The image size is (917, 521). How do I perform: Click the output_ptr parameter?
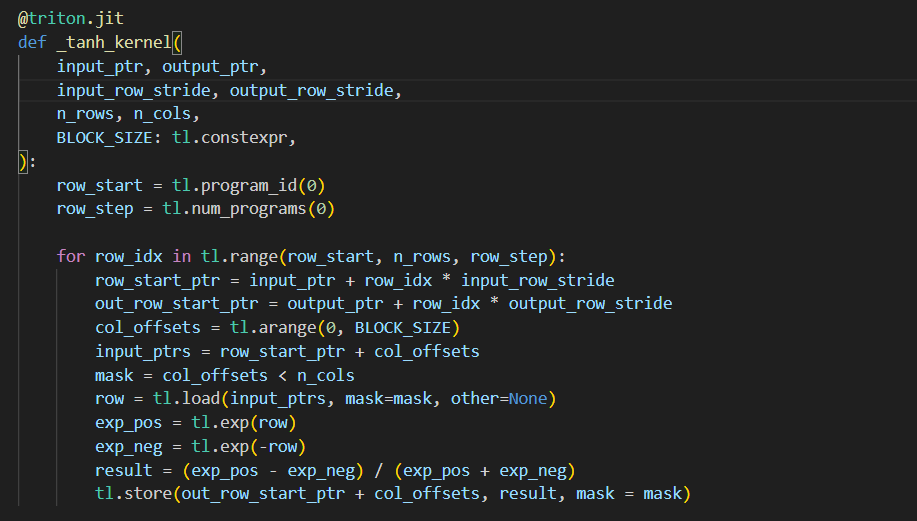click(210, 67)
